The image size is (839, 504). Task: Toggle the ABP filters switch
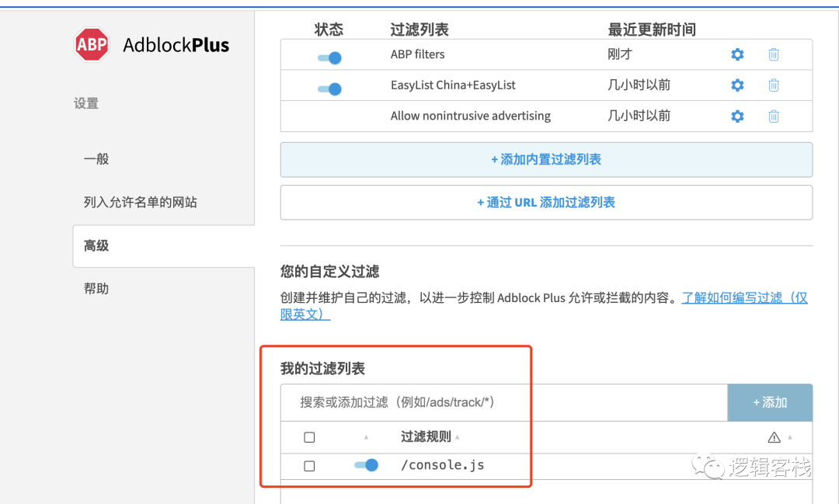coord(329,57)
